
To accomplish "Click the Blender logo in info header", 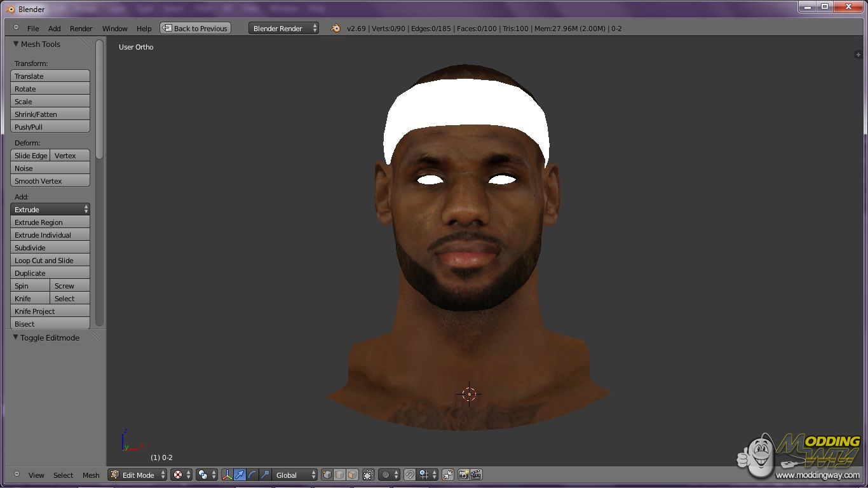I will tap(336, 29).
